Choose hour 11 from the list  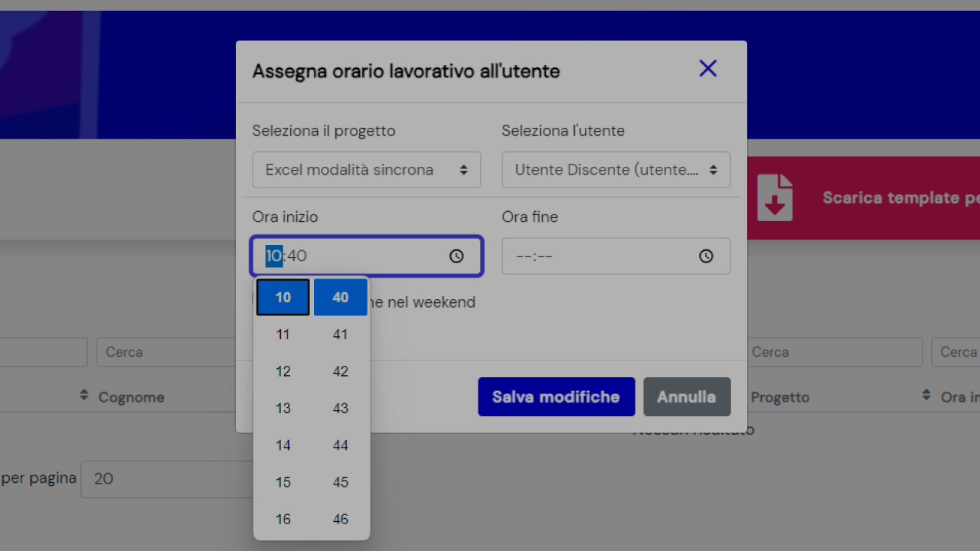pos(283,334)
